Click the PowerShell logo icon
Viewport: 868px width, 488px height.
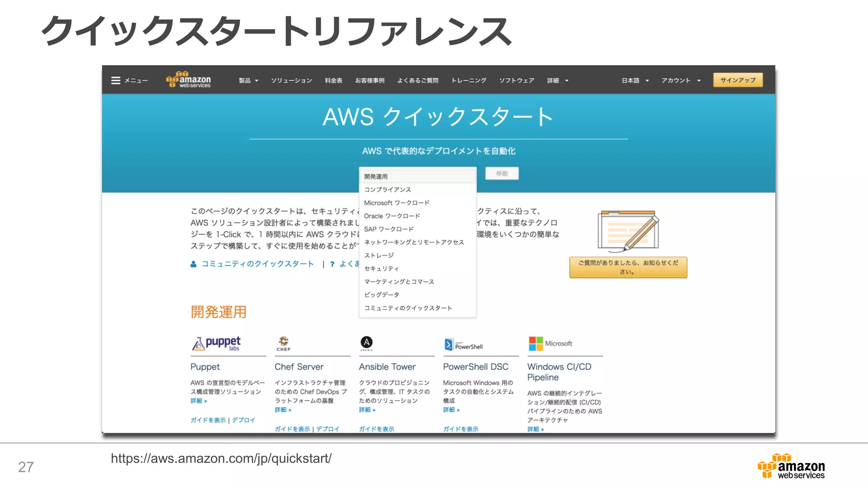pos(464,345)
